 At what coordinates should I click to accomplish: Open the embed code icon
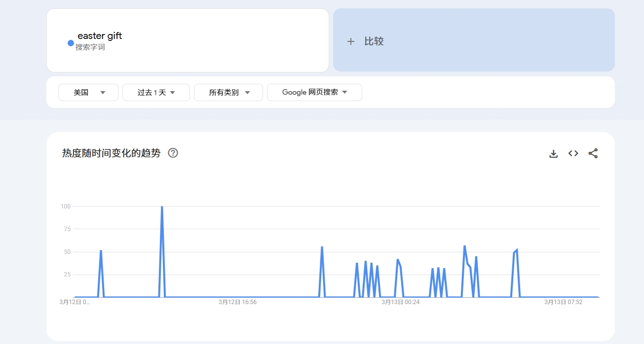573,153
